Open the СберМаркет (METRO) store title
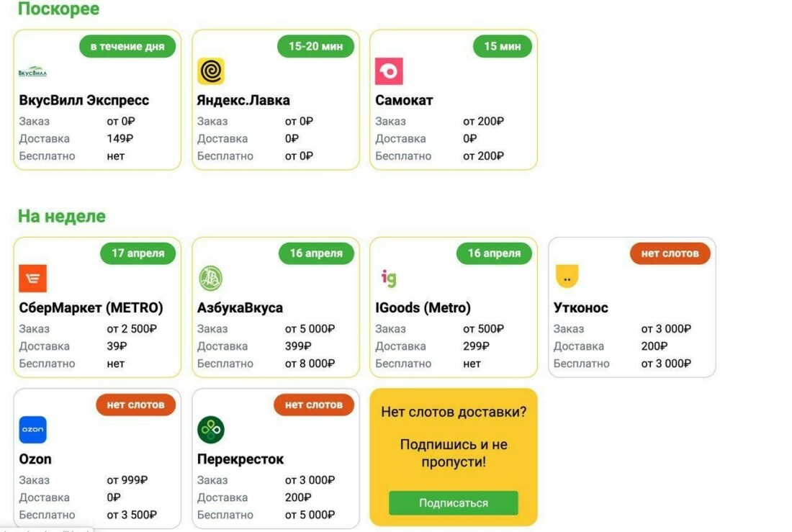 [91, 307]
